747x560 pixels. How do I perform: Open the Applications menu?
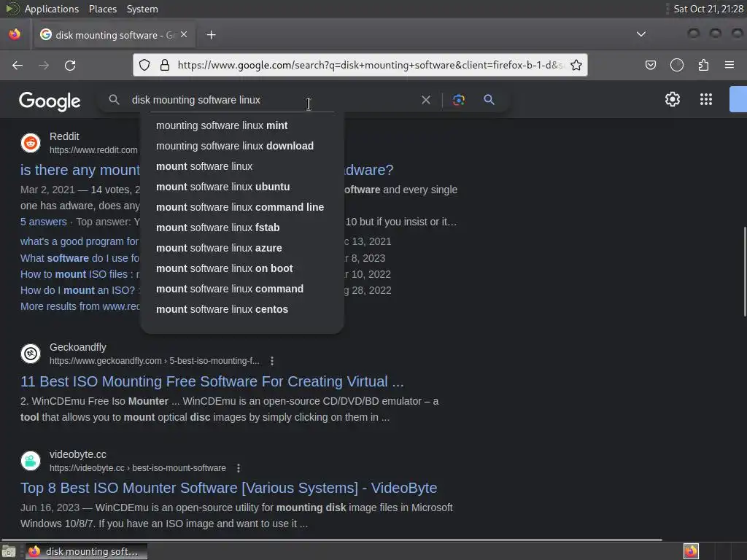coord(52,9)
